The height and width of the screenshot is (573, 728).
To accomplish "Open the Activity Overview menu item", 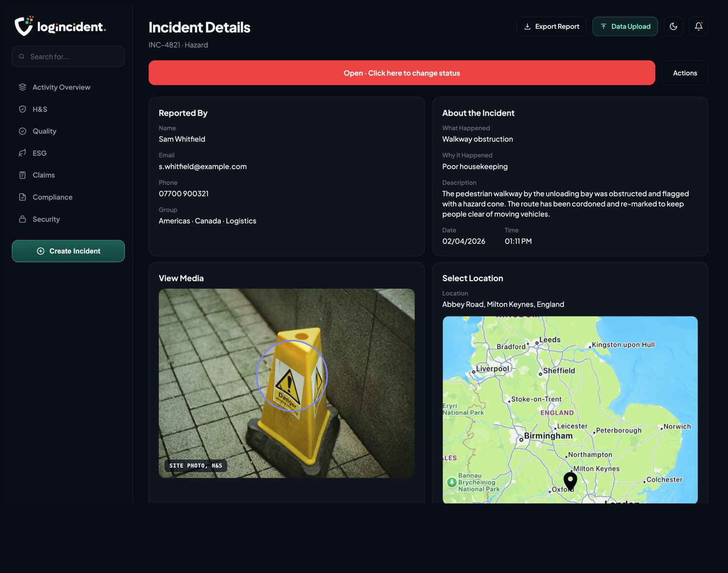I will pyautogui.click(x=68, y=87).
